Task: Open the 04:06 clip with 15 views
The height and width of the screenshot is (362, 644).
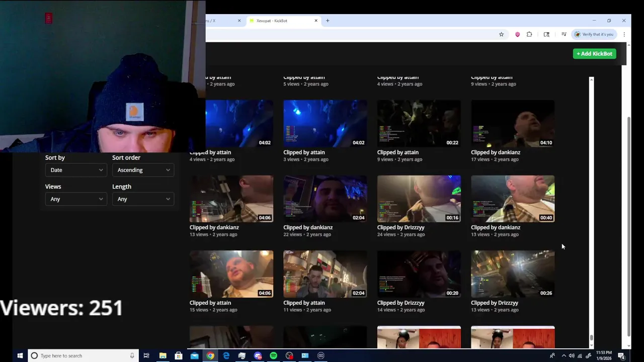Action: [x=231, y=274]
